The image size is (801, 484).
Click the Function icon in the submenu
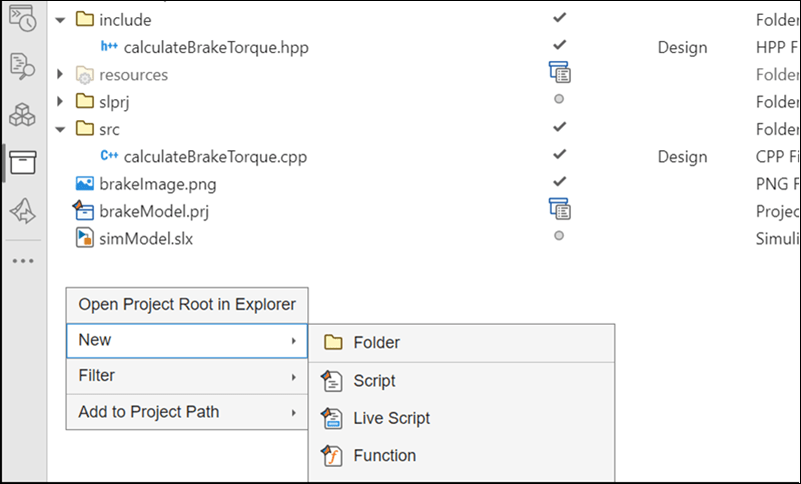(332, 456)
